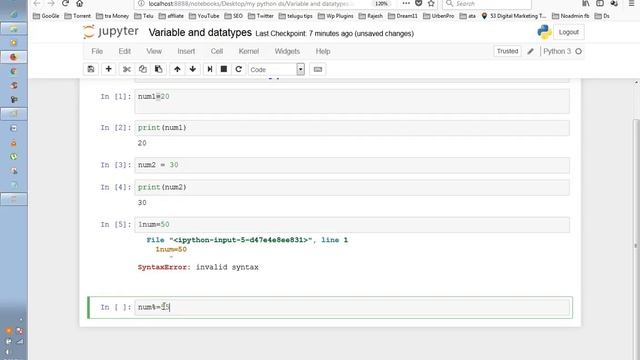Click the active empty-prompt cell input

point(352,307)
